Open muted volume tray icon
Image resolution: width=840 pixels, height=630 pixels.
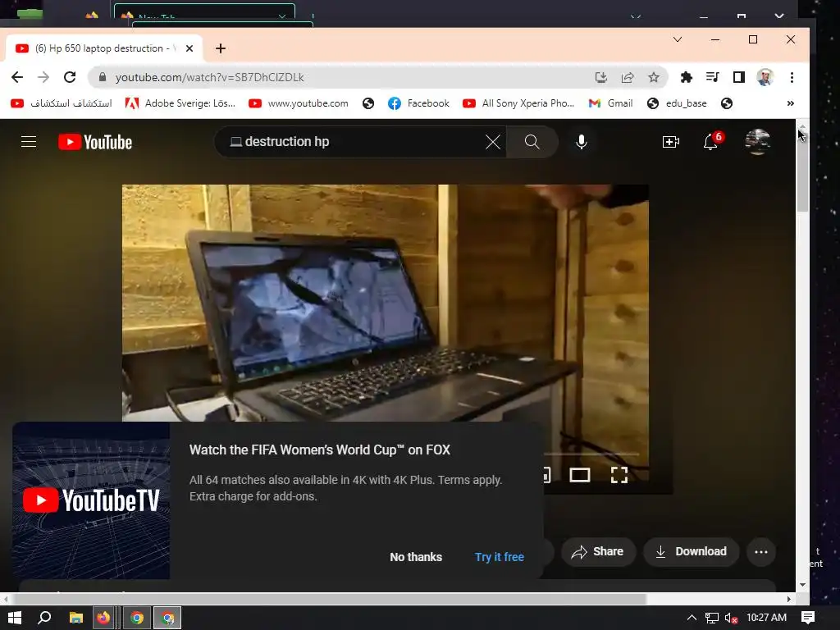click(x=731, y=618)
